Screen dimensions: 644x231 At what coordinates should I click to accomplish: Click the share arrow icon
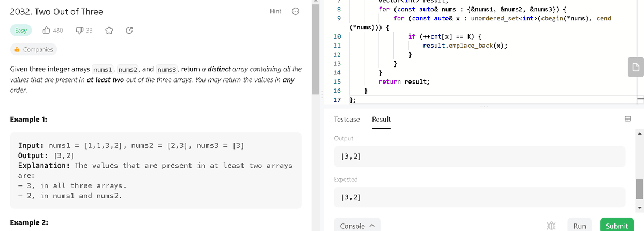coord(129,31)
